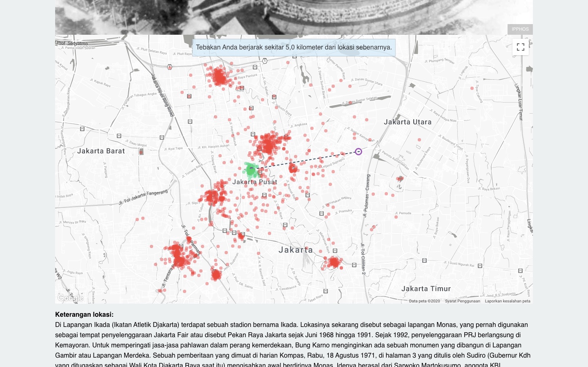The image size is (588, 367).
Task: Click station icon left of Jl. Tebet Raya
Action: 325,291
